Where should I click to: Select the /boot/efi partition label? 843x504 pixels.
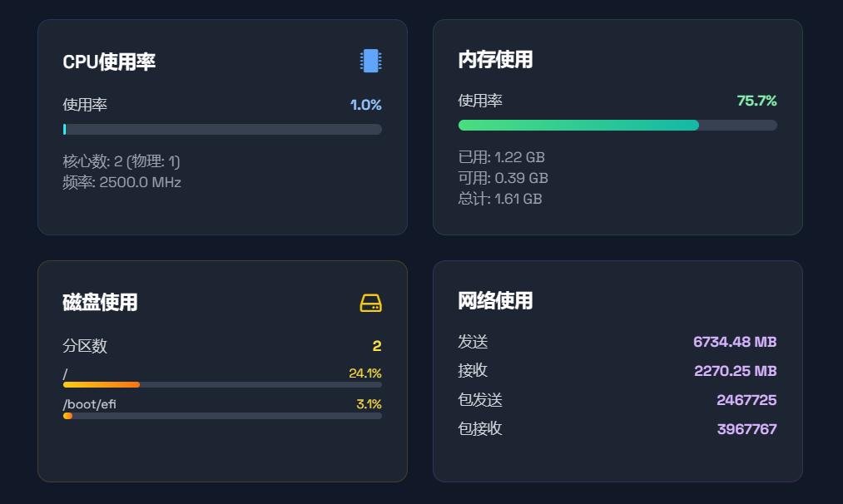(x=84, y=404)
